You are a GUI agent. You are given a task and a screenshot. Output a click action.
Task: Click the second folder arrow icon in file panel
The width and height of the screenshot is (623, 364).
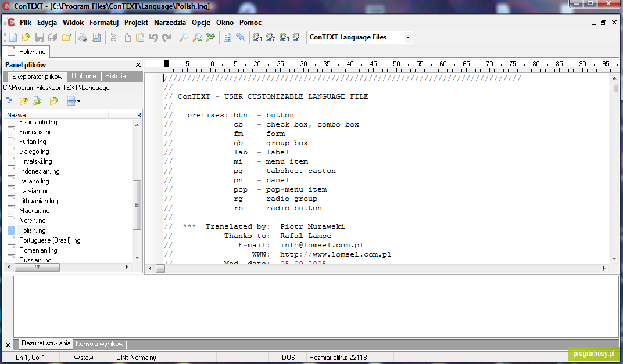click(37, 101)
